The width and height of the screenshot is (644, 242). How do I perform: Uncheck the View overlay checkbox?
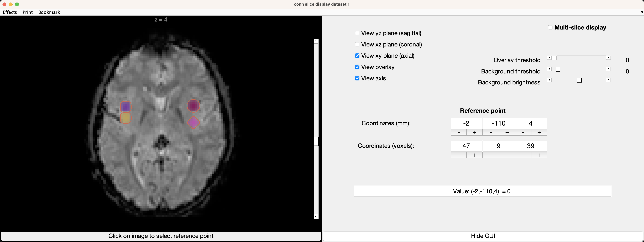click(x=357, y=67)
